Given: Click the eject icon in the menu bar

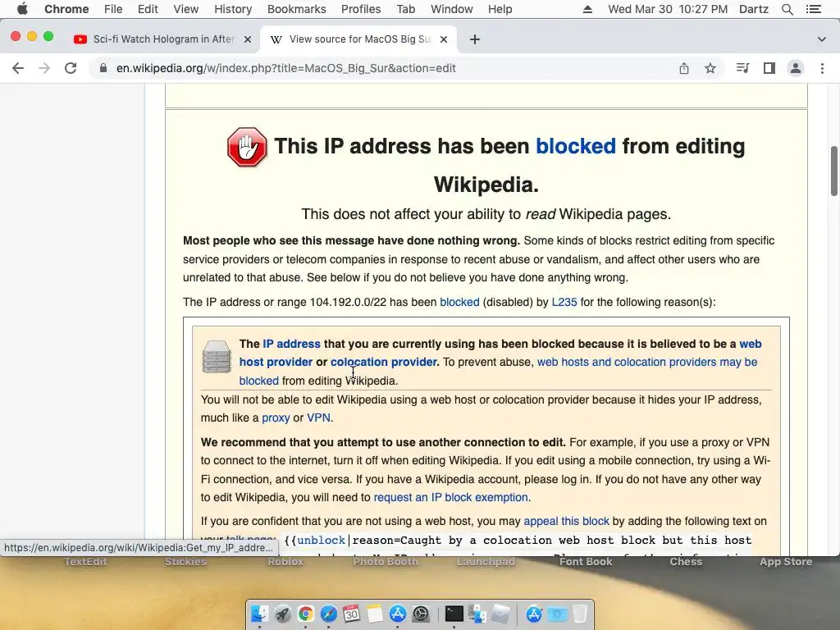Looking at the screenshot, I should tap(587, 9).
